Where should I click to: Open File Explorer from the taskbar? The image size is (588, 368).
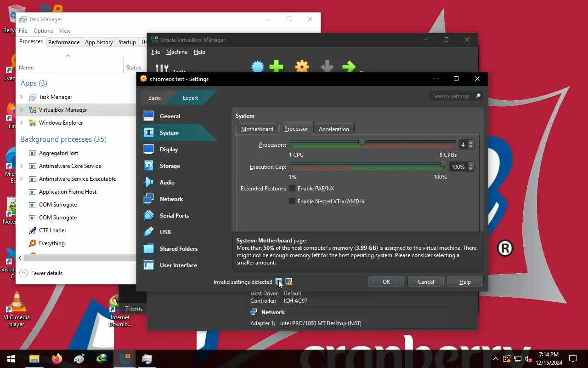point(34,359)
